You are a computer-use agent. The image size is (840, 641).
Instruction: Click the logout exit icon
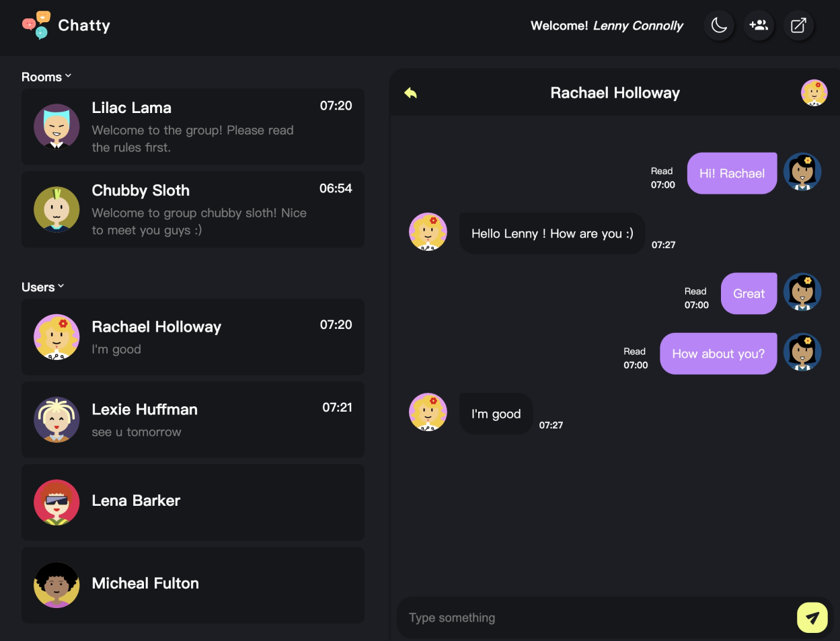798,26
